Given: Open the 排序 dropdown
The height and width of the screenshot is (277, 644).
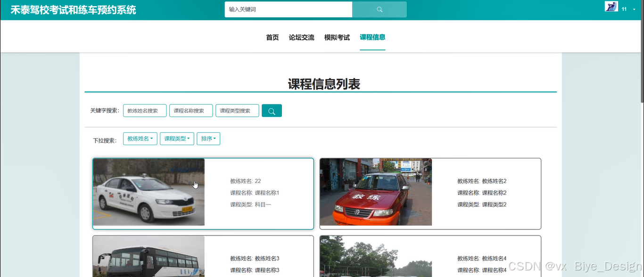Looking at the screenshot, I should pos(208,139).
